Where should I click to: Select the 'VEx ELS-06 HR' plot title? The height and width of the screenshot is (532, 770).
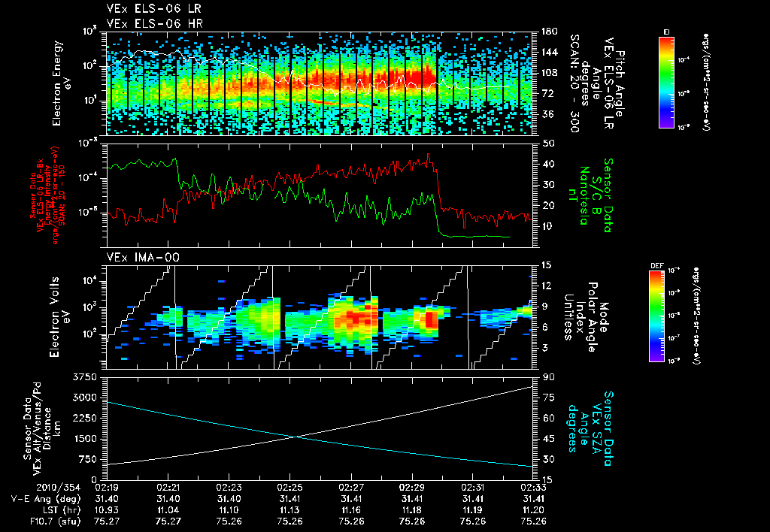(x=155, y=23)
